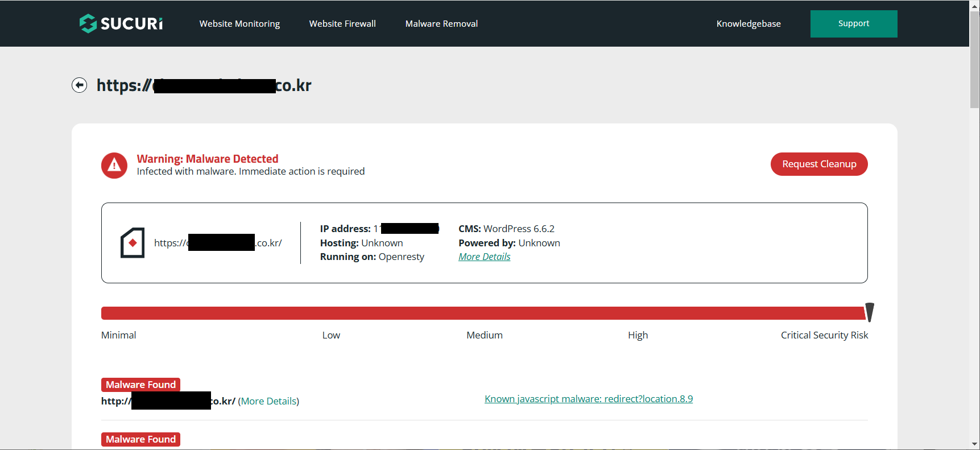This screenshot has height=450, width=980.
Task: Open the italic More Details link under CMS
Action: coord(485,257)
